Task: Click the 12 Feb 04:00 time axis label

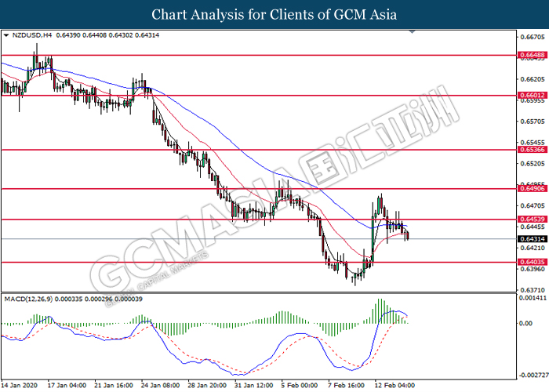Action: [x=394, y=386]
